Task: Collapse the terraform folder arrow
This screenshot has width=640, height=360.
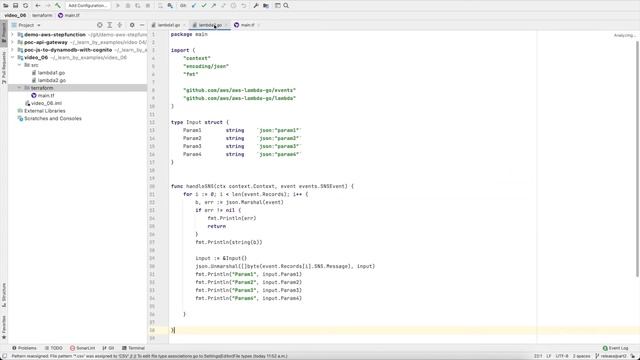Action: [x=19, y=88]
